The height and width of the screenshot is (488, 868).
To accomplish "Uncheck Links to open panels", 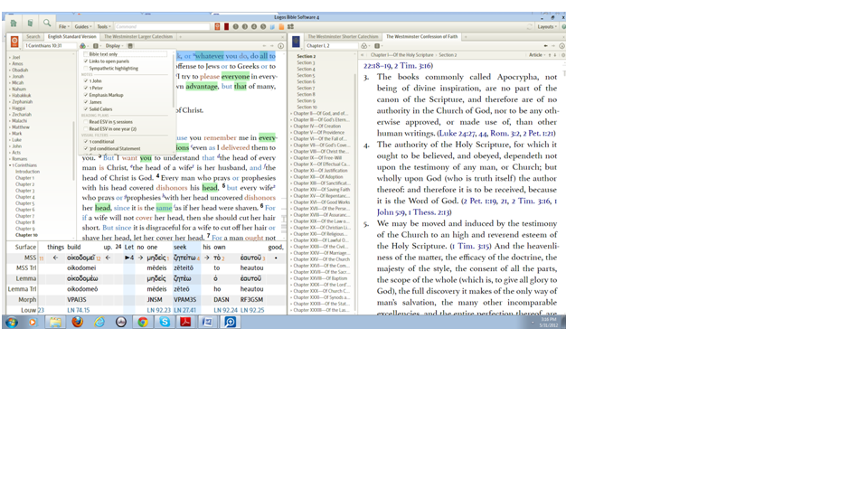I will coord(86,61).
